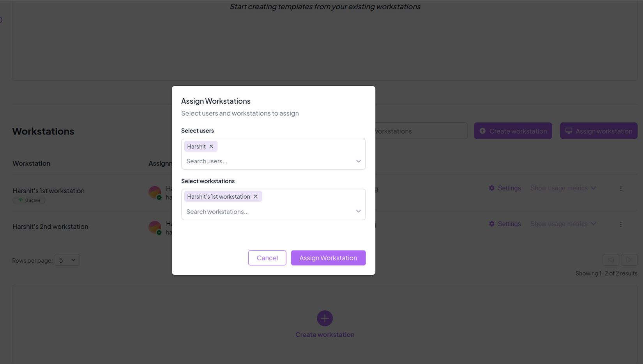Go to the last page of results
Screen dimensions: 643x364
(629, 260)
